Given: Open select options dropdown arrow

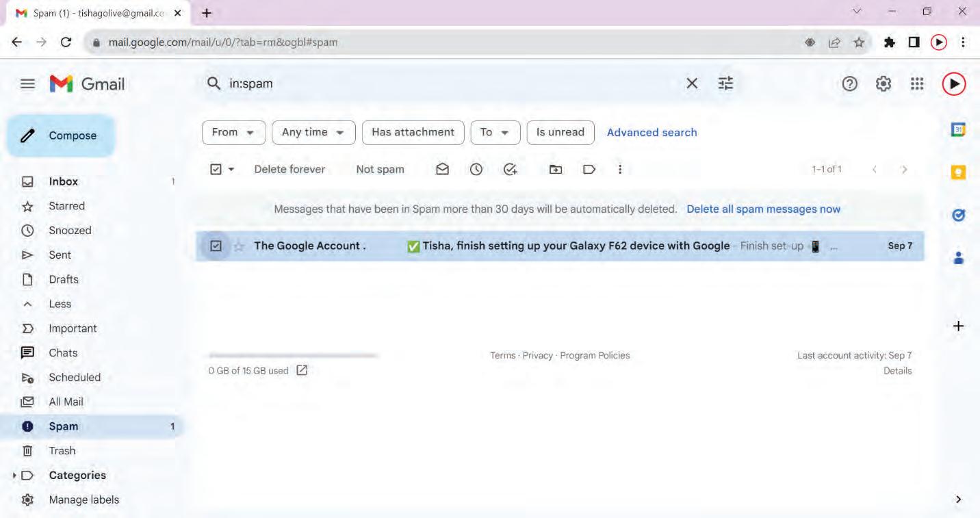Looking at the screenshot, I should pos(231,170).
